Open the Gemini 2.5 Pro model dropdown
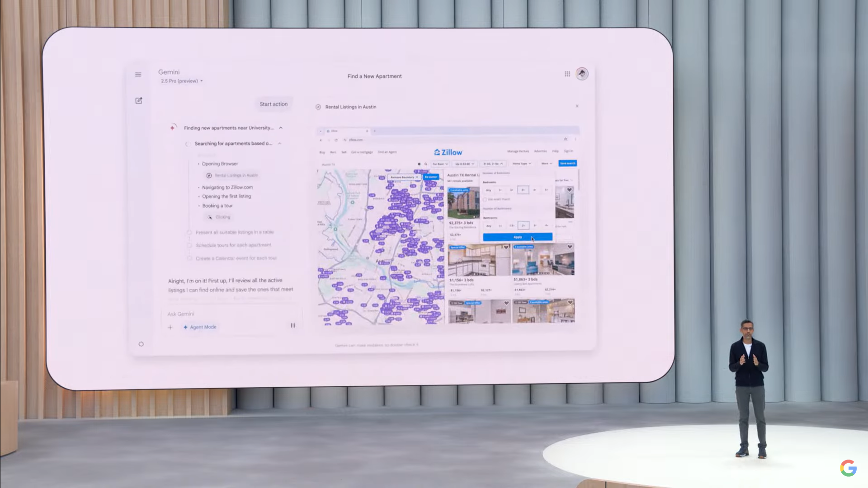 point(182,81)
